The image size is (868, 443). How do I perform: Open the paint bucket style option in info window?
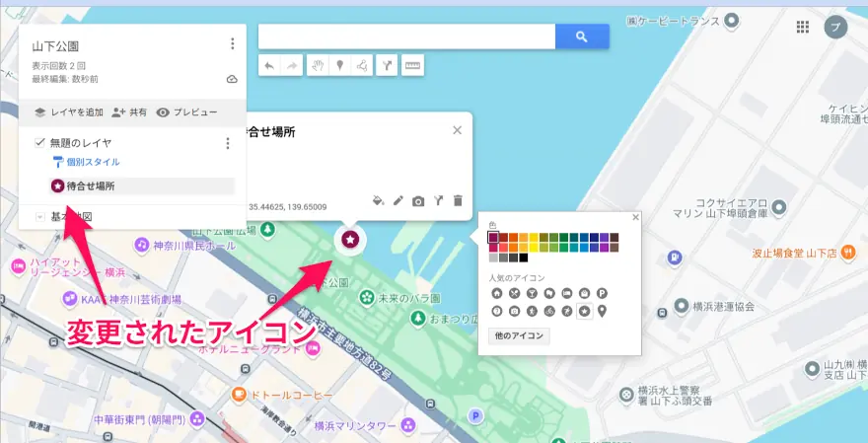(379, 200)
